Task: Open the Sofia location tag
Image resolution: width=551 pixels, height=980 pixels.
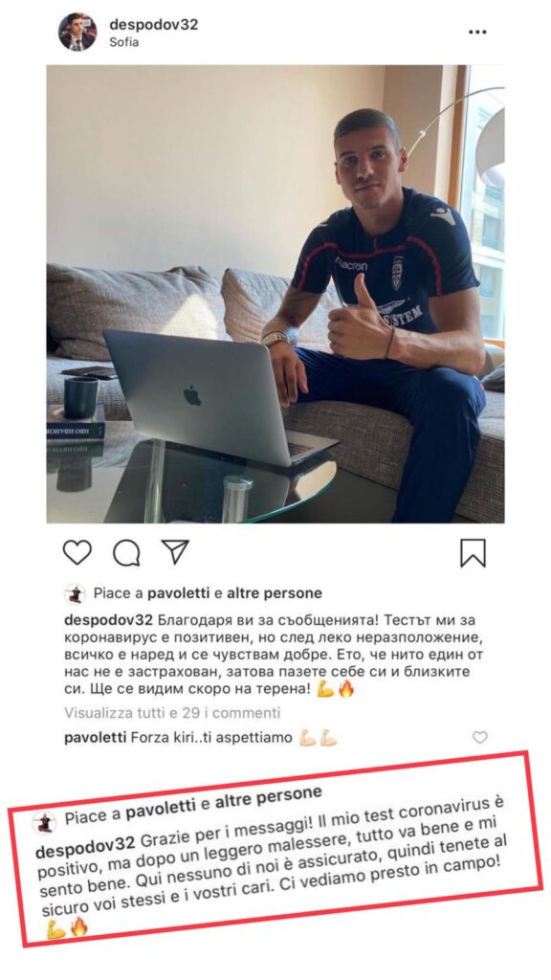Action: [123, 42]
